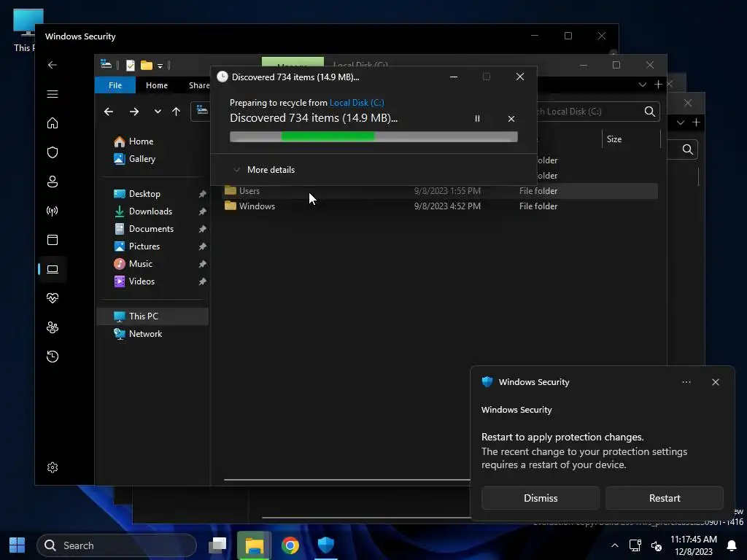Go to Windows Security Home icon
Image resolution: width=747 pixels, height=560 pixels.
click(x=53, y=123)
